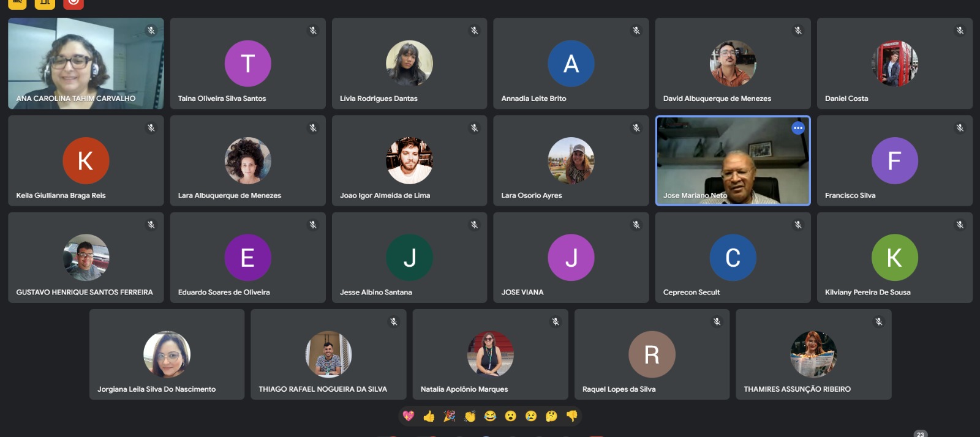Send the thumbs up reaction
Image resolution: width=980 pixels, height=437 pixels.
tap(429, 416)
